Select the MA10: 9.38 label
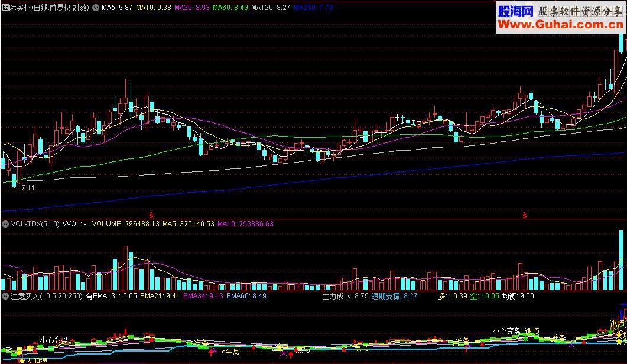Image resolution: width=627 pixels, height=364 pixels. 153,7
